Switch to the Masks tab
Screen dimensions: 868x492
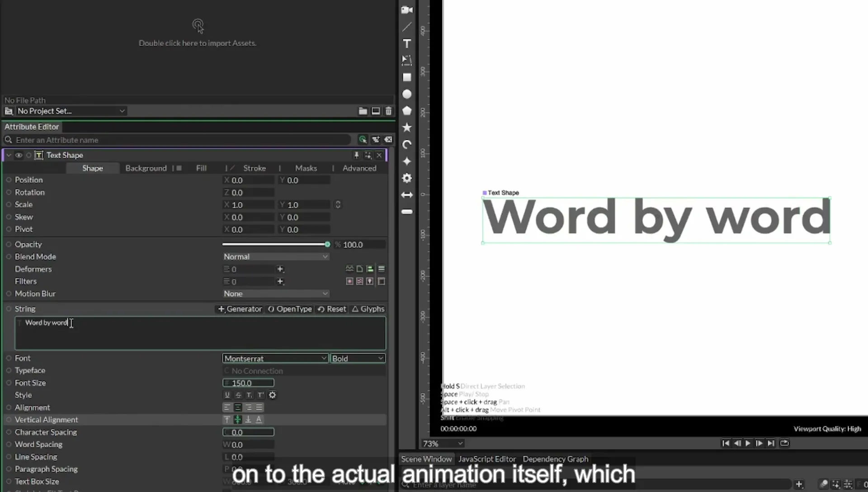tap(306, 168)
